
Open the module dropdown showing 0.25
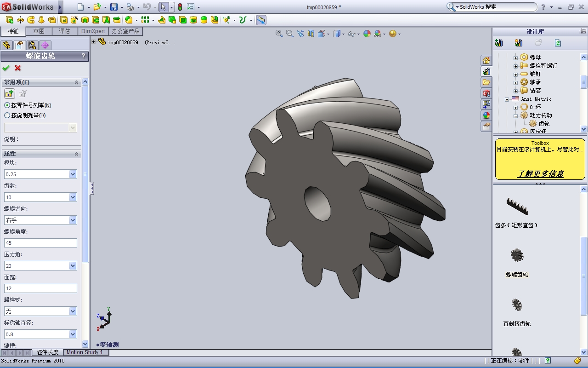pyautogui.click(x=73, y=174)
